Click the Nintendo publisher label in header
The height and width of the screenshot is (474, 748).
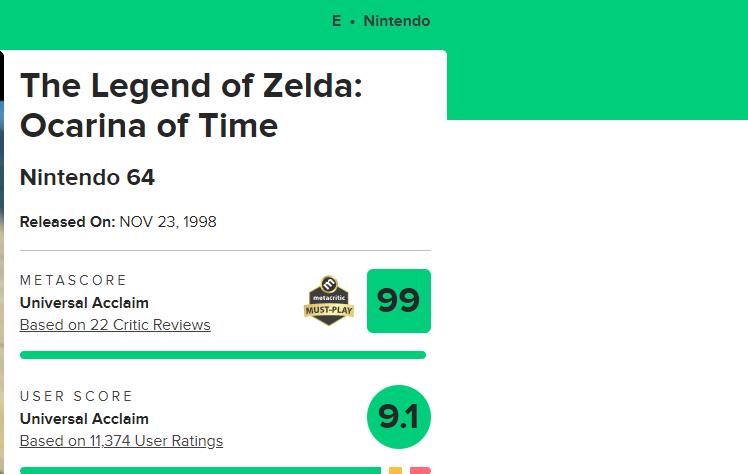point(397,21)
